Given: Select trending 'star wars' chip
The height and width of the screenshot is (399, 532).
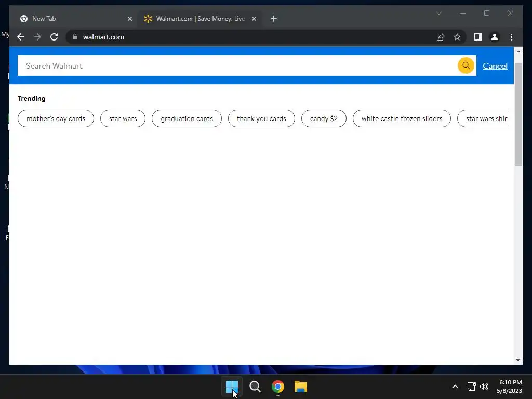Looking at the screenshot, I should tap(123, 118).
